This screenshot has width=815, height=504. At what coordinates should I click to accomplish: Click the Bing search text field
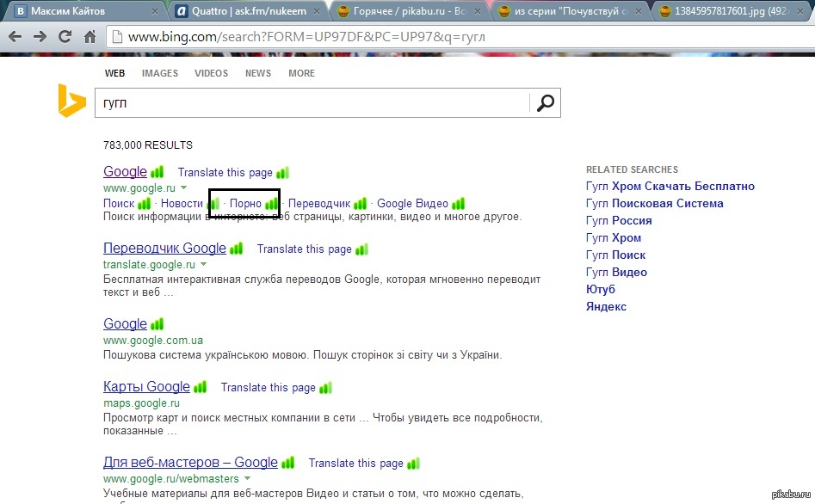pos(310,103)
